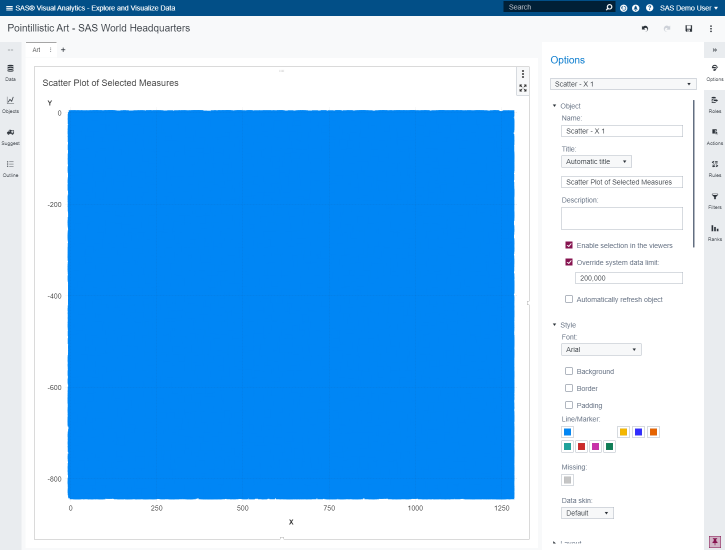
Task: Click the object Name field
Action: (621, 131)
